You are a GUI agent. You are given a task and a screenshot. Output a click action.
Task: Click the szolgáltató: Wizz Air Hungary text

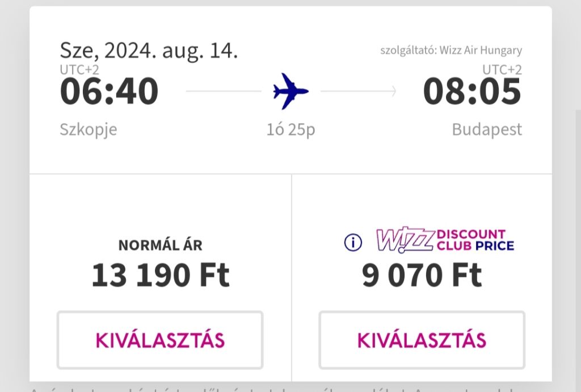coord(451,50)
